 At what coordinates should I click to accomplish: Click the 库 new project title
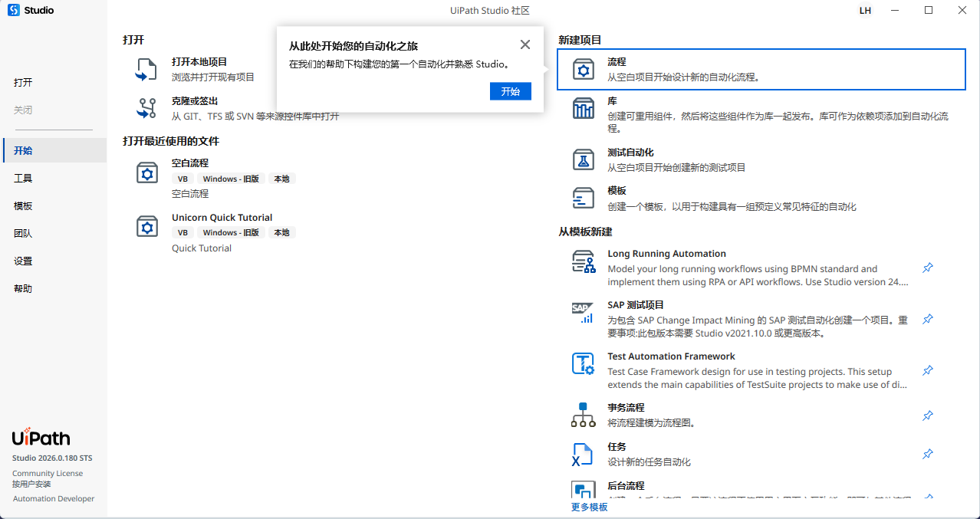(x=612, y=100)
